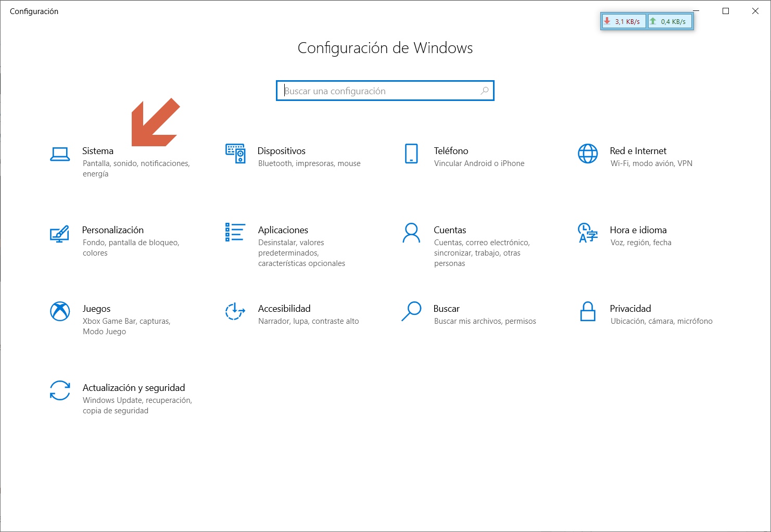Focus the Buscar una configuración field
771x532 pixels.
(x=385, y=91)
